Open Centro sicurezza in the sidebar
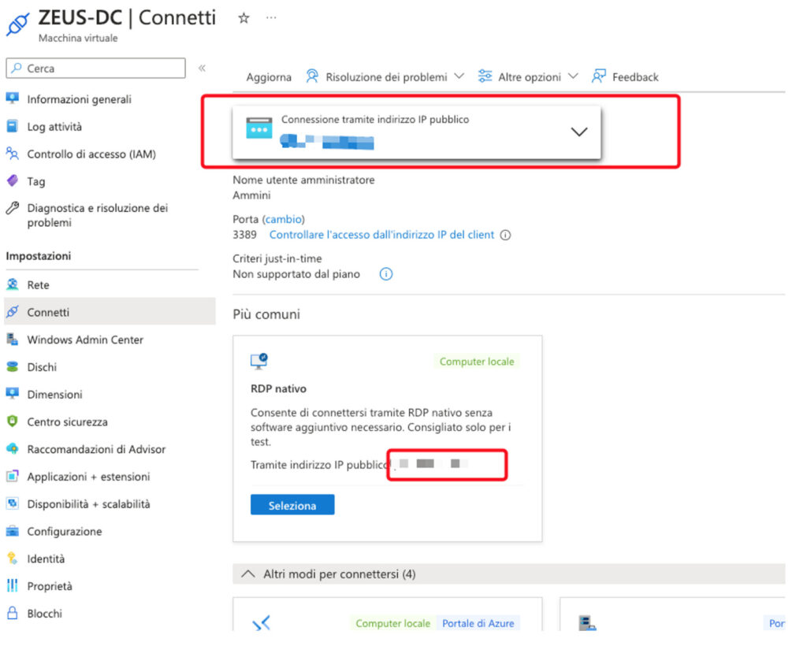Image resolution: width=807 pixels, height=672 pixels. [x=67, y=421]
